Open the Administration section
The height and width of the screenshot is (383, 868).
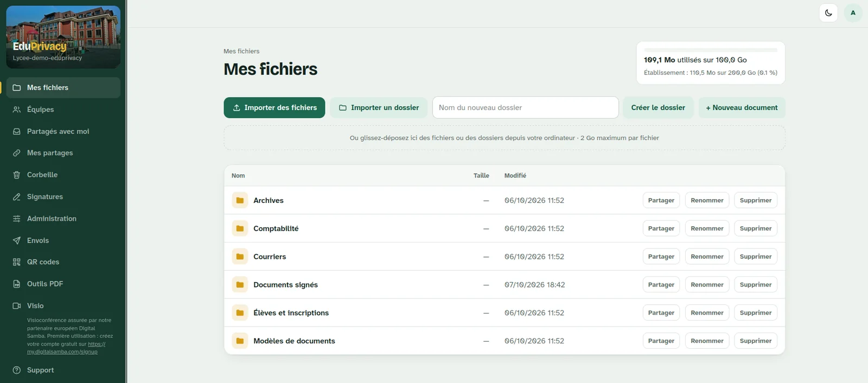[63, 219]
